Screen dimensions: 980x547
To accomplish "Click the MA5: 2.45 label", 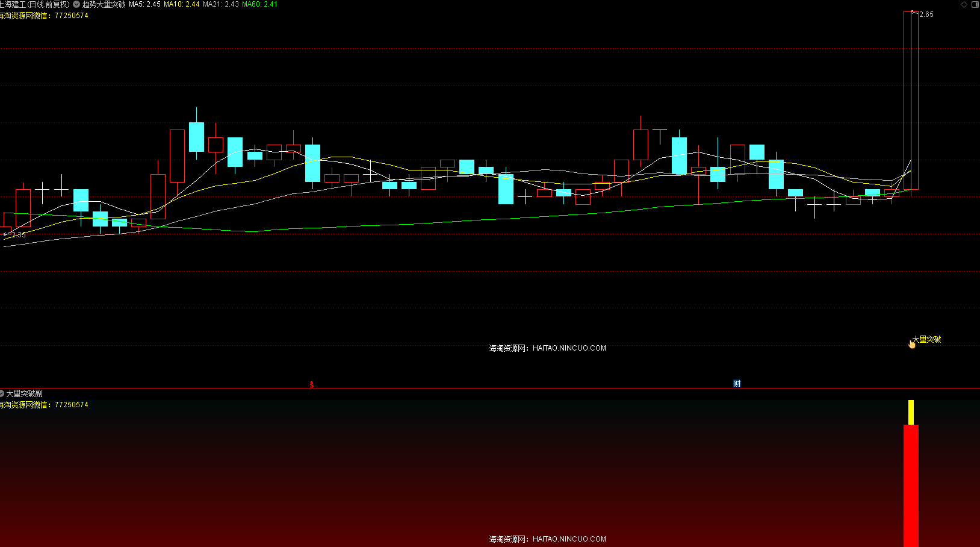I will (x=144, y=4).
